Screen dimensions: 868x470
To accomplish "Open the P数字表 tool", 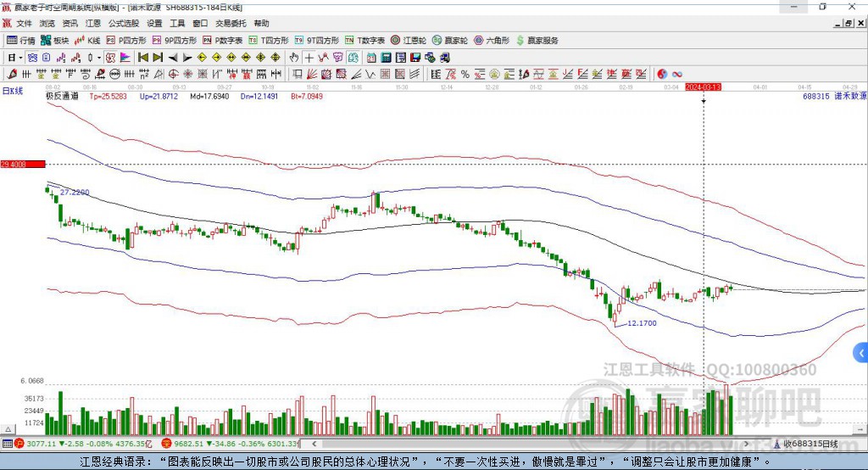I will pos(223,41).
